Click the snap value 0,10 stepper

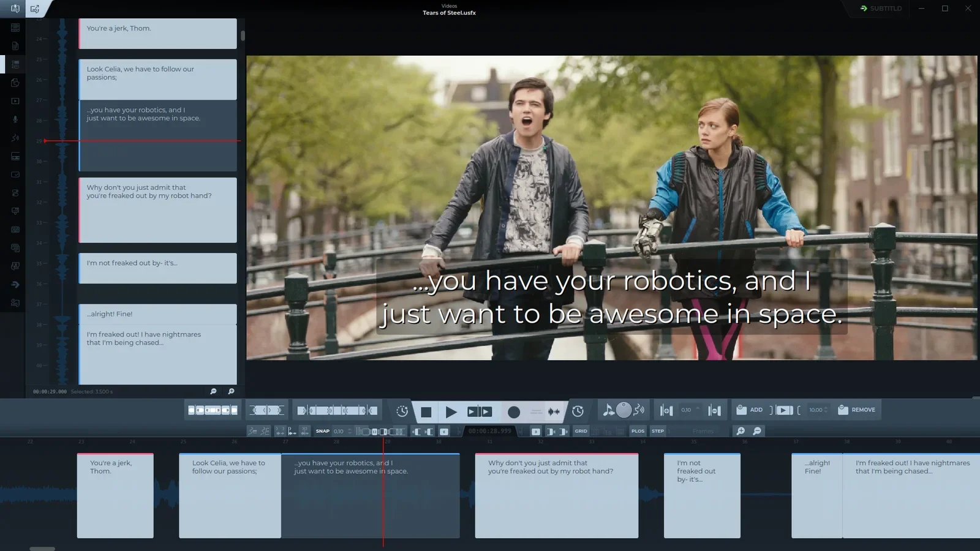pyautogui.click(x=350, y=431)
